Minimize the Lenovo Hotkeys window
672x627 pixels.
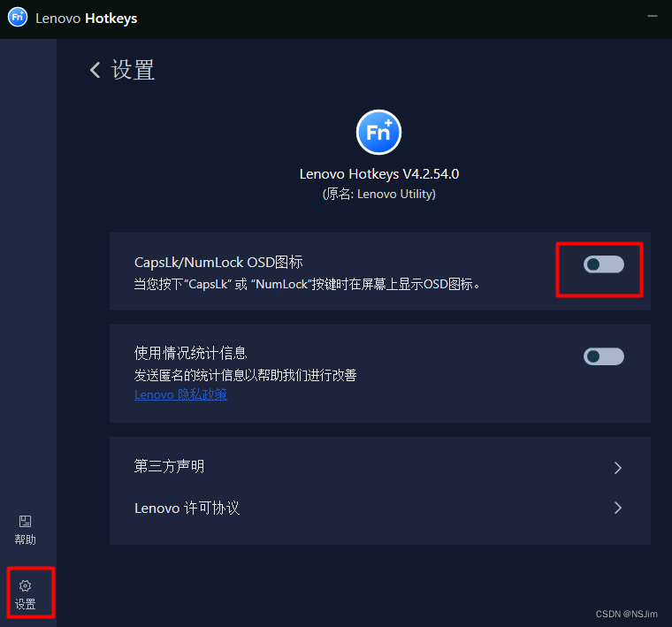coord(653,16)
